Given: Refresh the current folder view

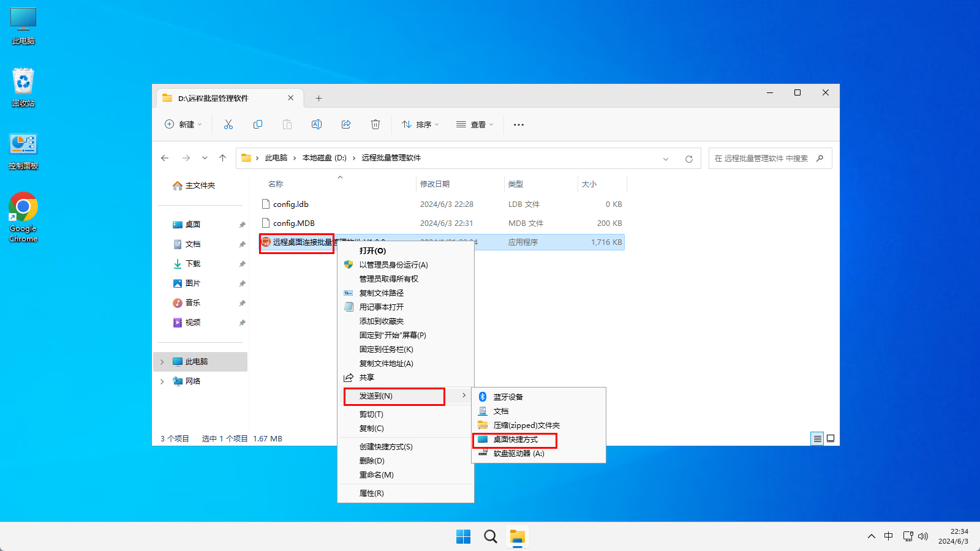Looking at the screenshot, I should [x=689, y=159].
